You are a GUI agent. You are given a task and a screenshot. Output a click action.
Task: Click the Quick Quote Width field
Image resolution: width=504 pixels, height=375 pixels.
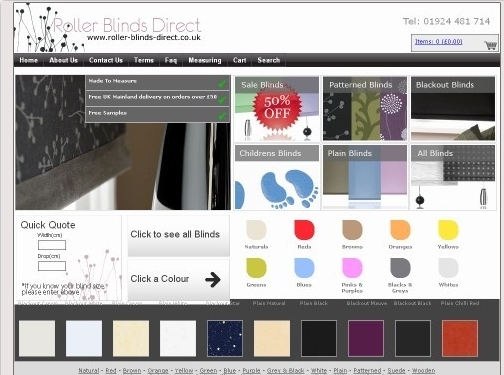52,245
